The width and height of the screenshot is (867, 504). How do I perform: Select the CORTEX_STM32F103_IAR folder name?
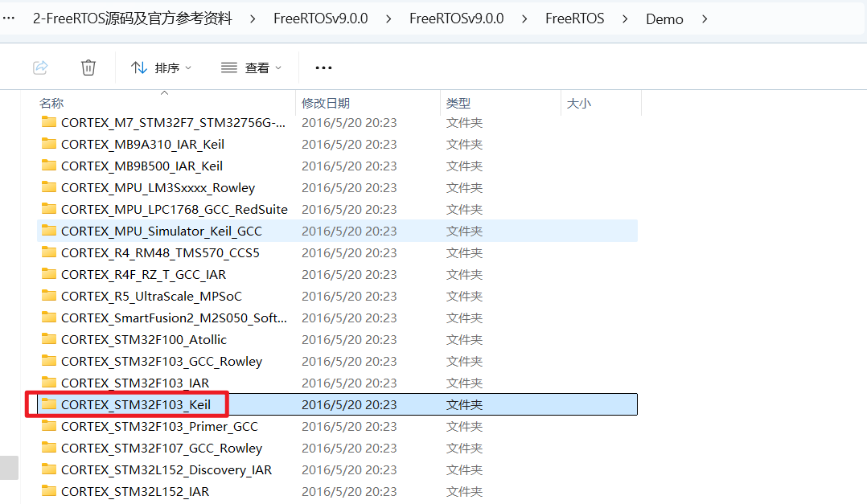(x=135, y=383)
